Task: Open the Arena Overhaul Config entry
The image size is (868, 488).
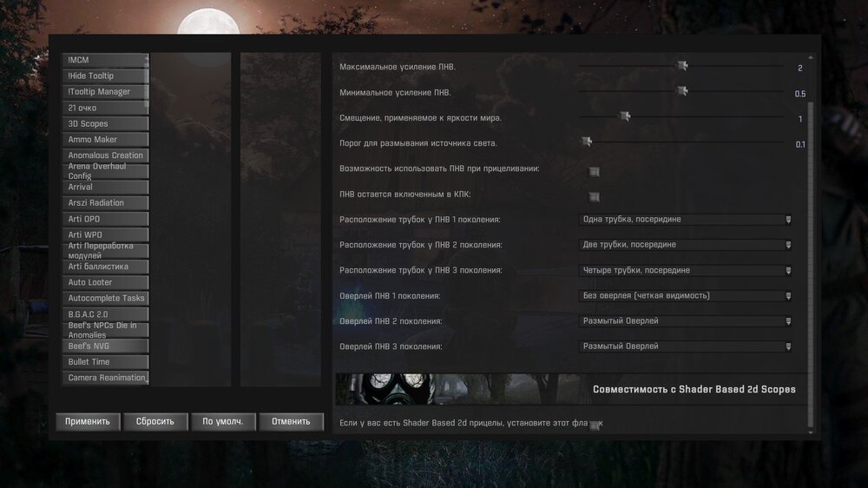Action: pyautogui.click(x=105, y=171)
